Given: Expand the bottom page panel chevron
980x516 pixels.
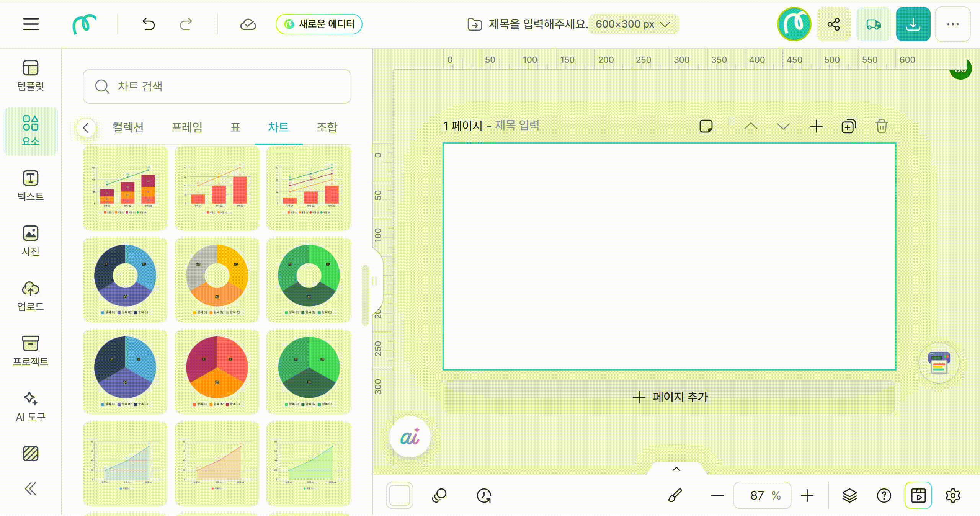Looking at the screenshot, I should (x=676, y=469).
